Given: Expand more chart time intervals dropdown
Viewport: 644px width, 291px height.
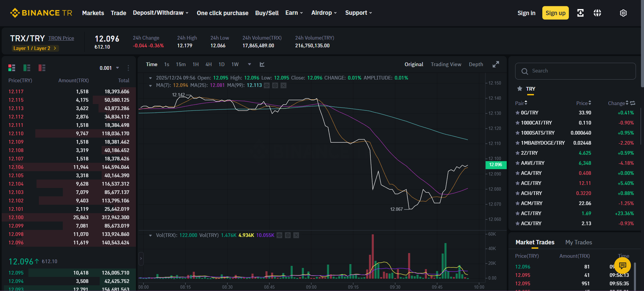Looking at the screenshot, I should pos(249,64).
